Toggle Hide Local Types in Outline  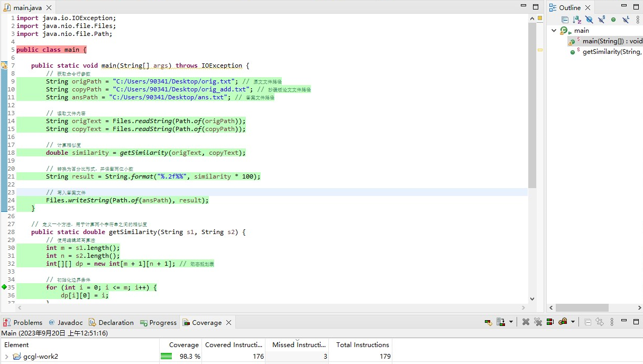(x=626, y=20)
